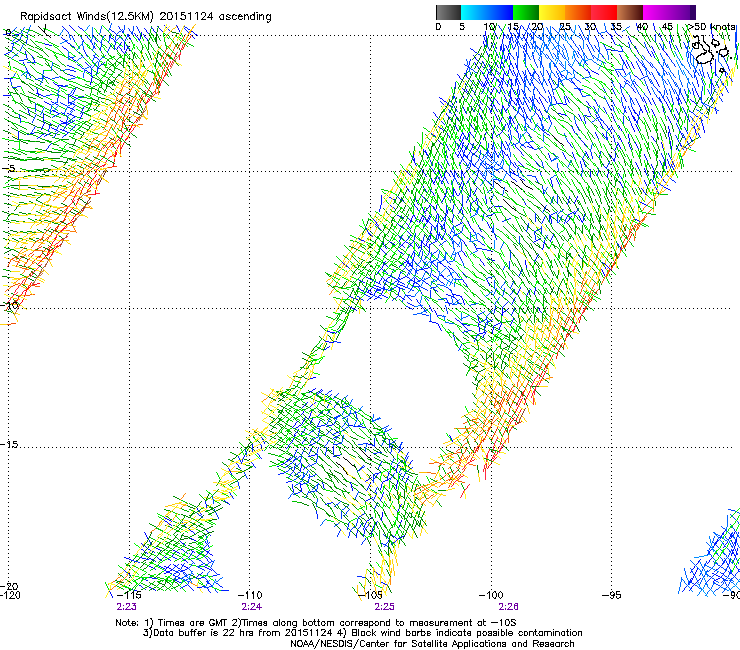Click the '45' label under the color bar
The width and height of the screenshot is (740, 650).
point(667,27)
